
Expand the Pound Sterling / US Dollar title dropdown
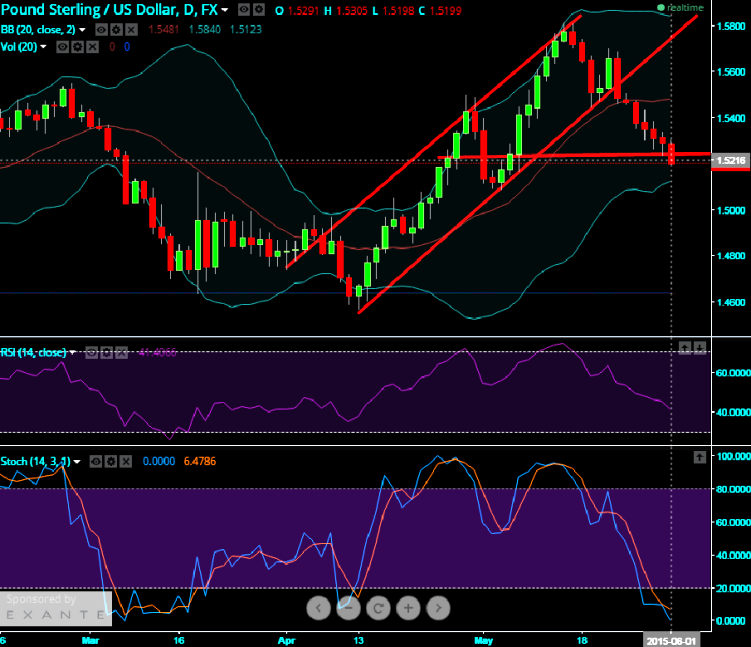click(x=225, y=10)
